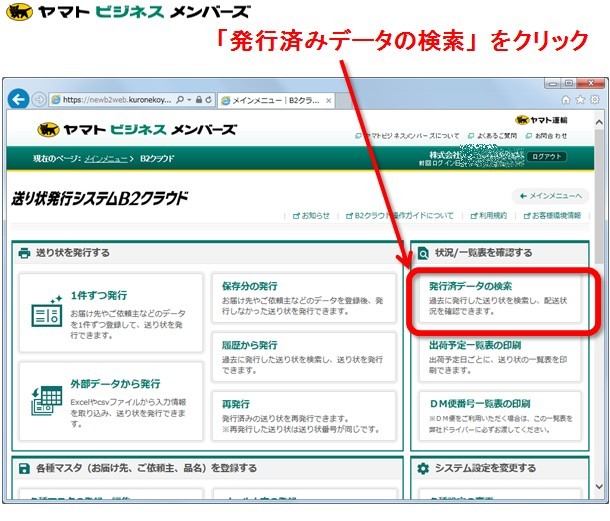Click the https URL address field
This screenshot has height=521, width=610.
pos(117,100)
